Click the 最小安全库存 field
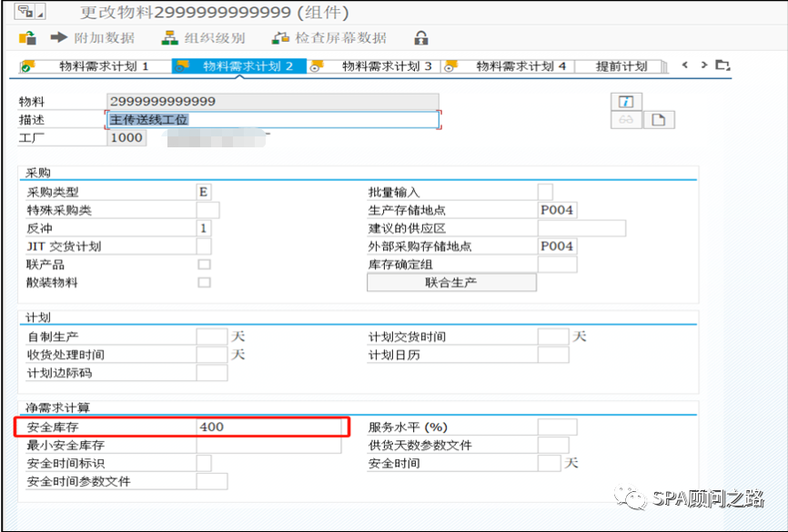This screenshot has width=788, height=532. pyautogui.click(x=268, y=445)
